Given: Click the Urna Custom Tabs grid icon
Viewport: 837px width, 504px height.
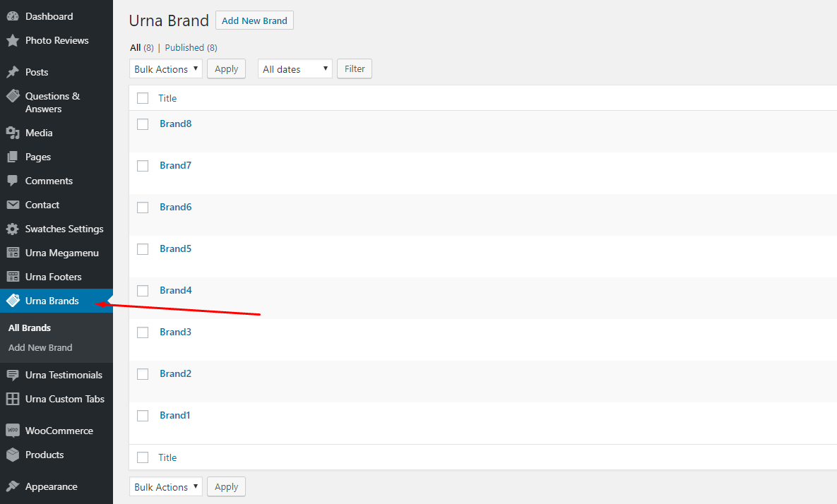Looking at the screenshot, I should pos(13,399).
